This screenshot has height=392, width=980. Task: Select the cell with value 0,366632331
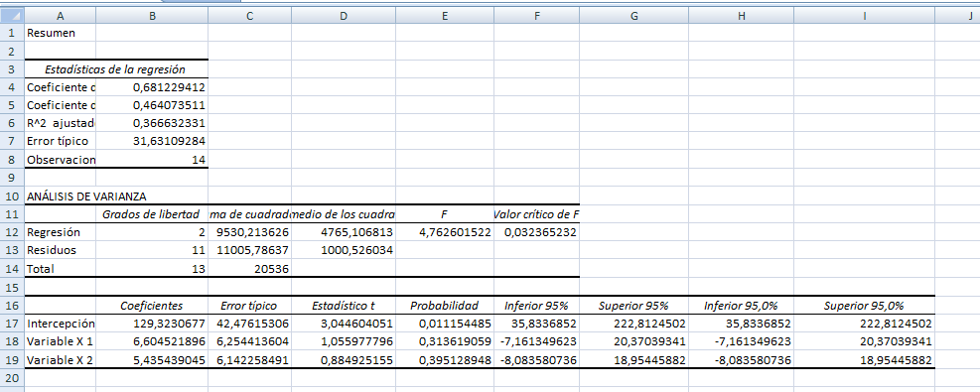[152, 124]
